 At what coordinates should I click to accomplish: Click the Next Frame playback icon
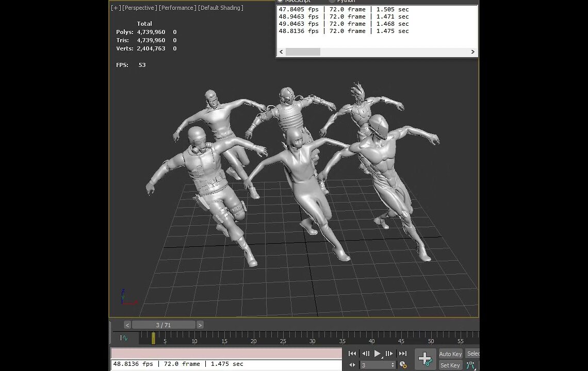(x=390, y=353)
